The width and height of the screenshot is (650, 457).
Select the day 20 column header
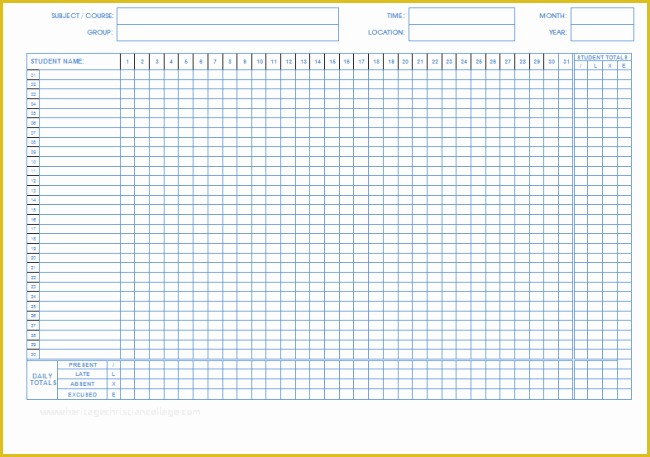pyautogui.click(x=405, y=61)
